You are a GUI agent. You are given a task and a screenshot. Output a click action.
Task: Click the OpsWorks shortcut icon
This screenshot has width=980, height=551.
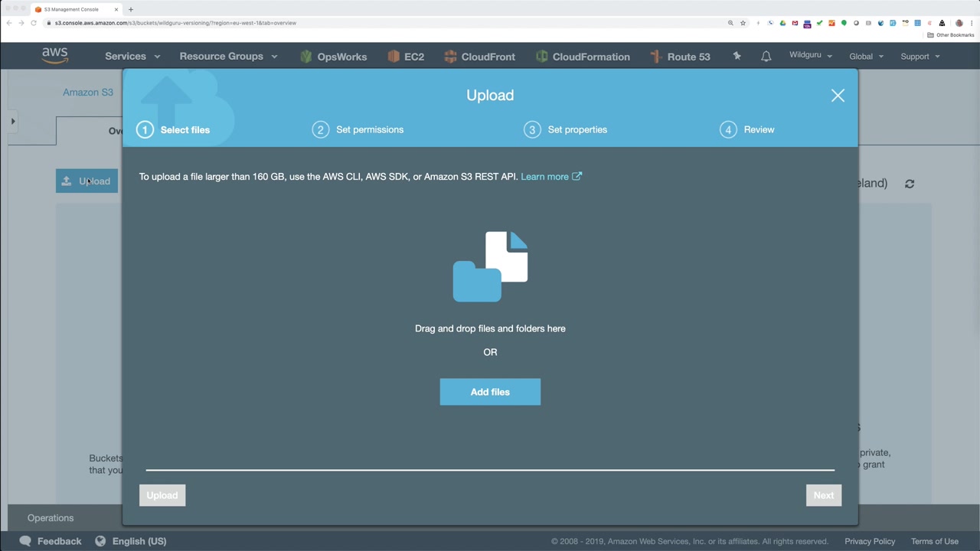[306, 57]
